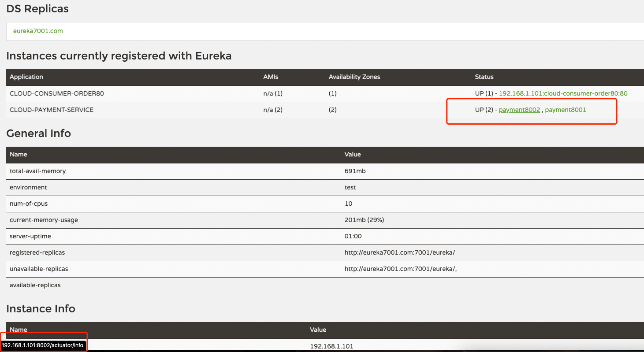Select the CLOUD-PAYMENT-SERVICE application name
This screenshot has width=644, height=352.
52,110
